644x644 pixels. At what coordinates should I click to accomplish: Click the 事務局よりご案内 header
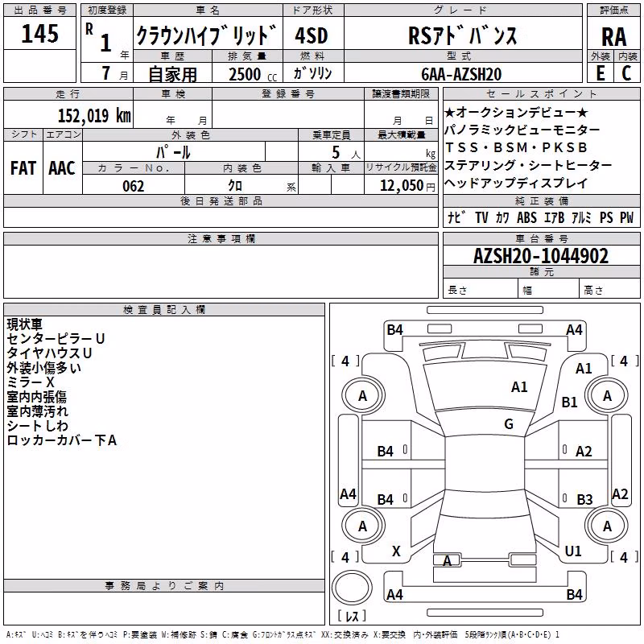(164, 586)
